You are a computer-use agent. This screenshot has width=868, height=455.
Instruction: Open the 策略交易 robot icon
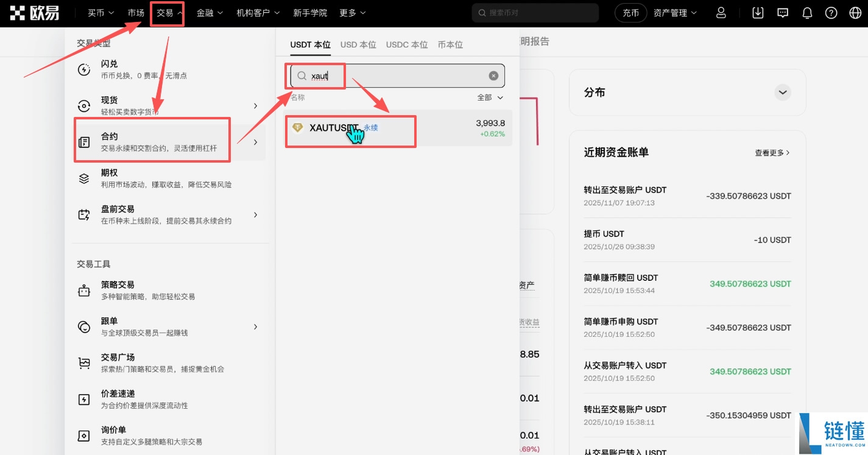(x=84, y=290)
